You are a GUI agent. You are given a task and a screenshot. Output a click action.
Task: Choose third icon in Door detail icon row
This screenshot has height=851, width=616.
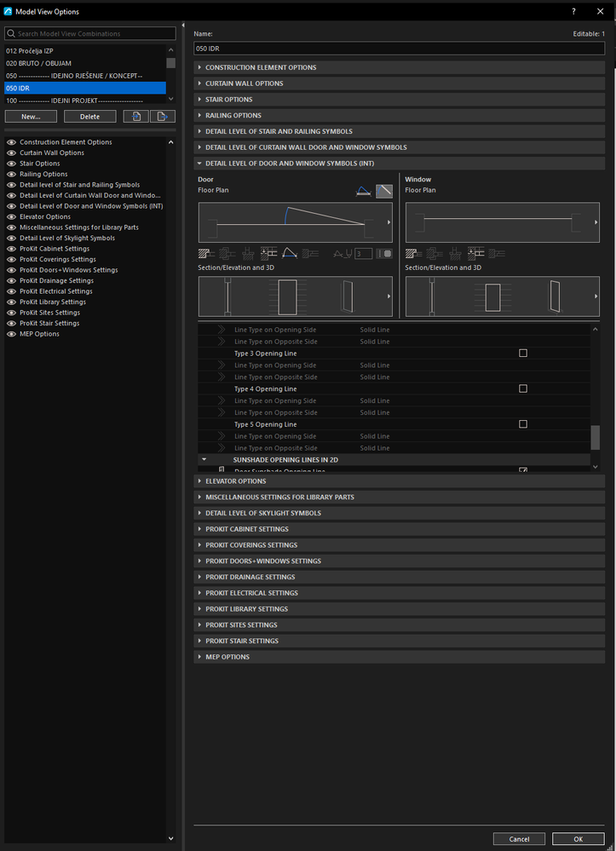(x=247, y=254)
